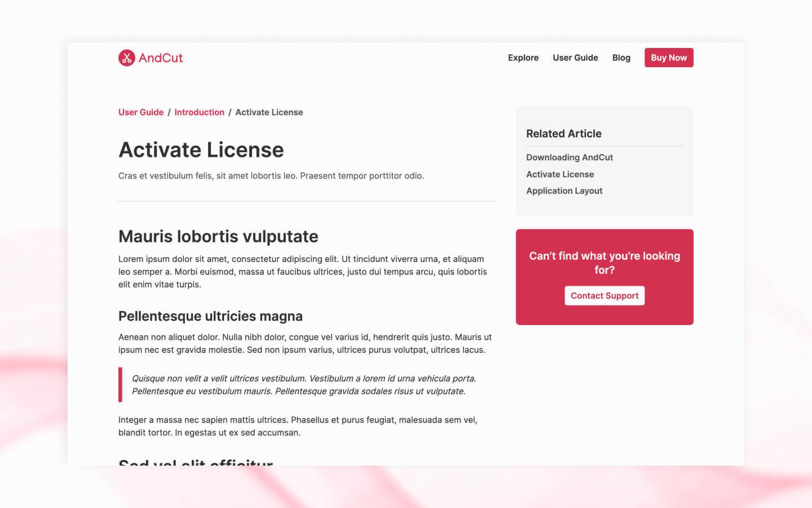Click the AndCut scissors logo icon
The height and width of the screenshot is (508, 812).
point(126,58)
